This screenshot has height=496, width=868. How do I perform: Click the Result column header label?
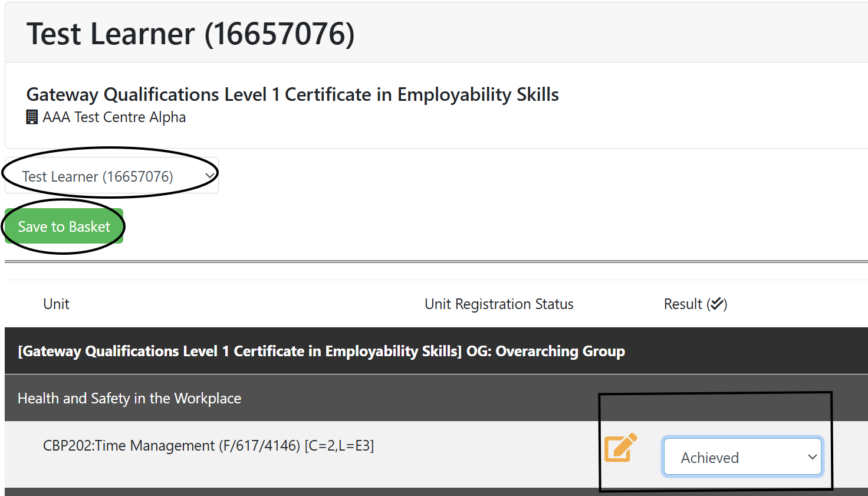[682, 304]
